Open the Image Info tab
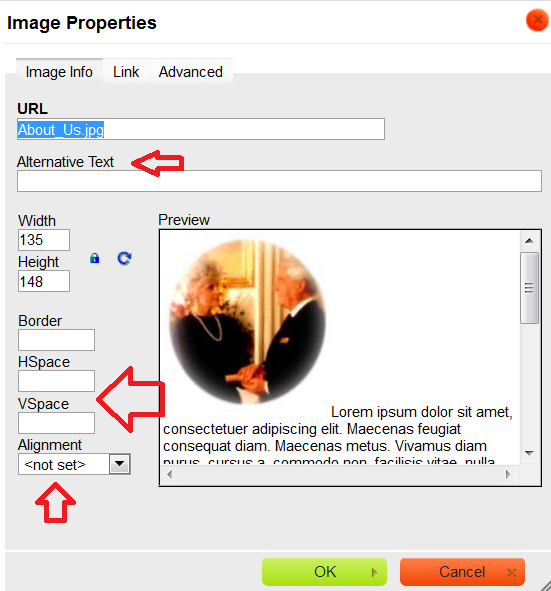This screenshot has height=591, width=551. [59, 72]
